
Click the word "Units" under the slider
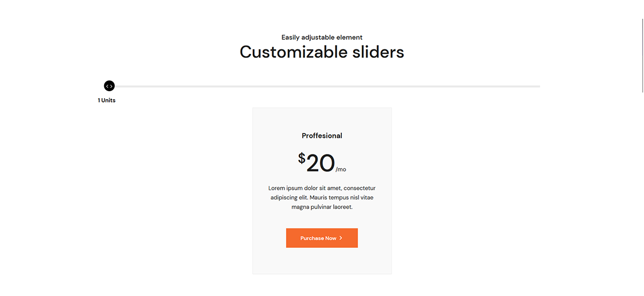click(x=108, y=100)
